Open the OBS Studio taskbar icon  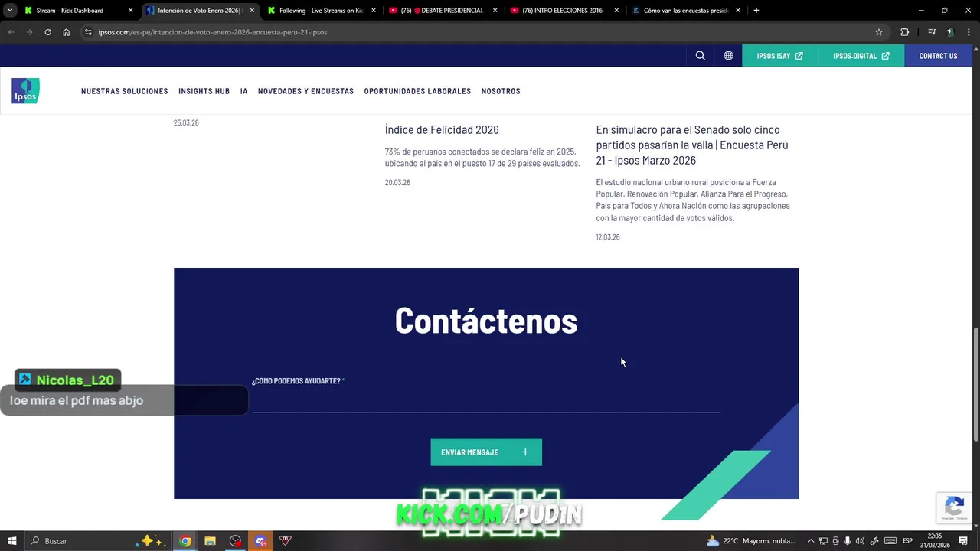tap(235, 541)
